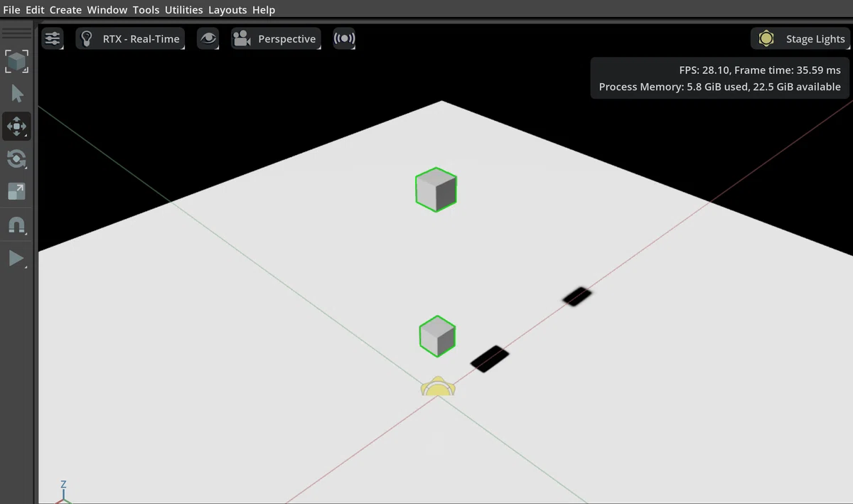Click the Z axis orientation gizmo

63,492
